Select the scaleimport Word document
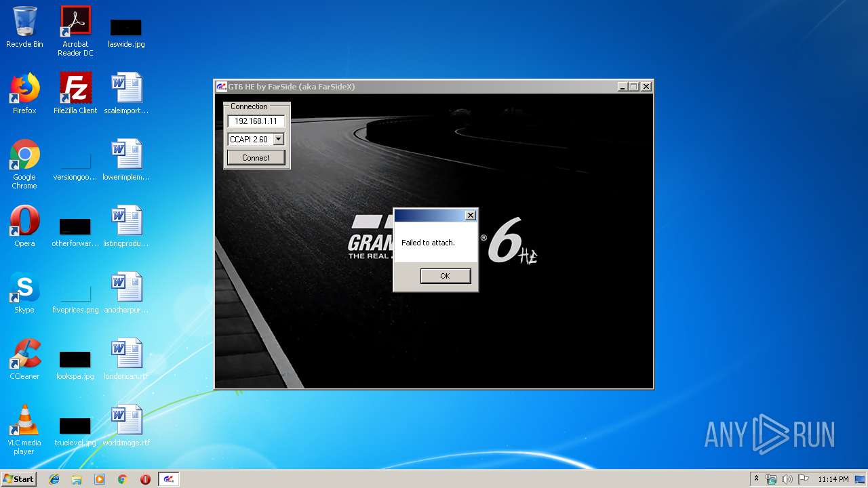The image size is (868, 488). (126, 94)
